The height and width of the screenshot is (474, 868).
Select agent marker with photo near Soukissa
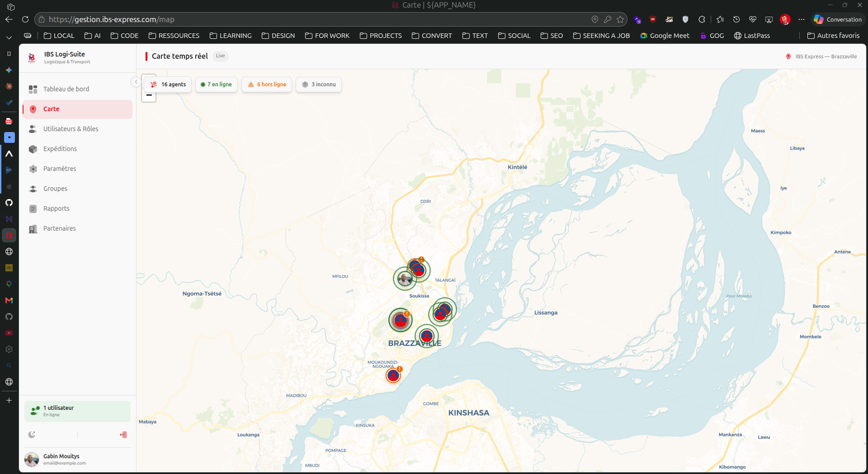coord(405,279)
